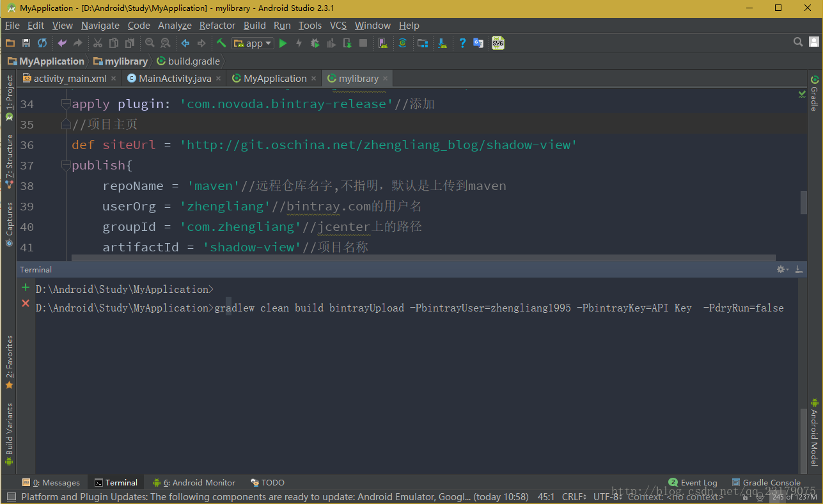Click the Replace icon in toolbar

click(166, 43)
